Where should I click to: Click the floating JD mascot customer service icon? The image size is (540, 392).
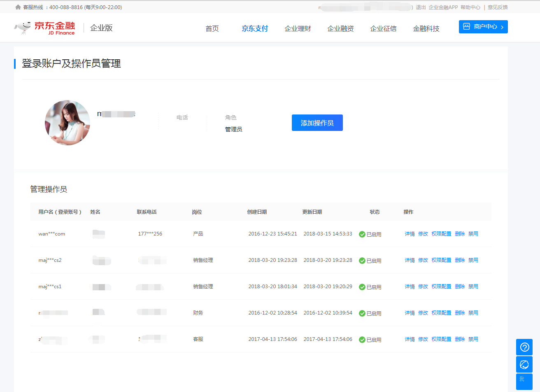click(x=524, y=364)
